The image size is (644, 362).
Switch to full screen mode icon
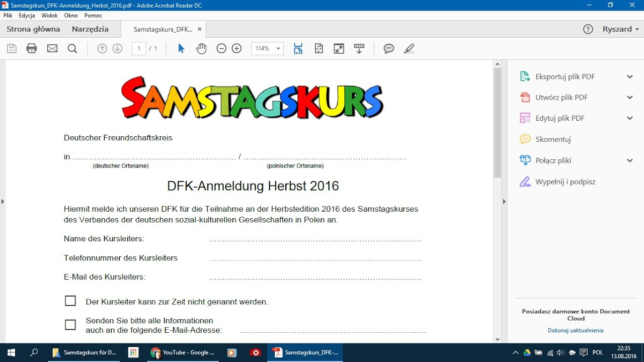point(339,49)
